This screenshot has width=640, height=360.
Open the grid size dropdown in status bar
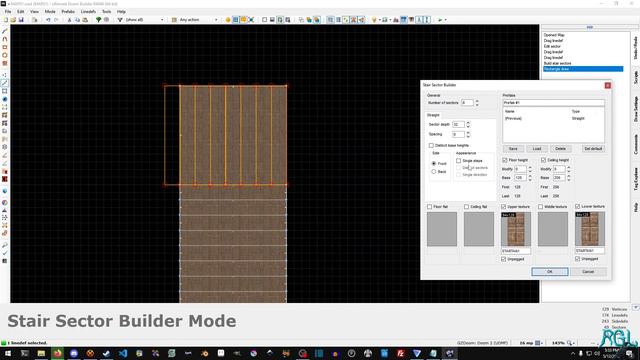click(x=538, y=343)
